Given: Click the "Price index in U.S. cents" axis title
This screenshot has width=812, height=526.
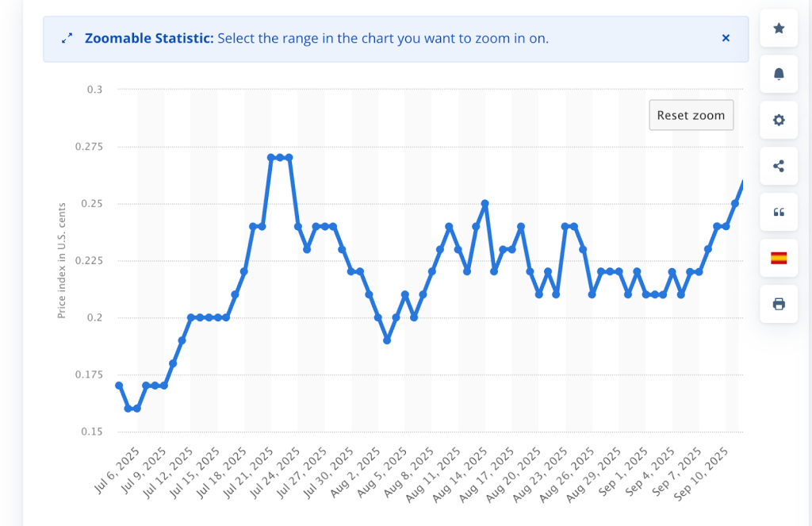Looking at the screenshot, I should click(61, 259).
